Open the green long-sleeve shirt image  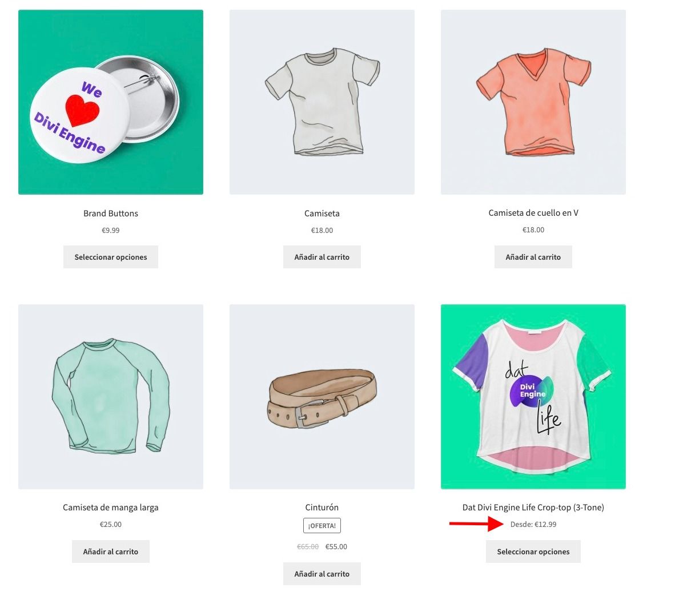(111, 396)
